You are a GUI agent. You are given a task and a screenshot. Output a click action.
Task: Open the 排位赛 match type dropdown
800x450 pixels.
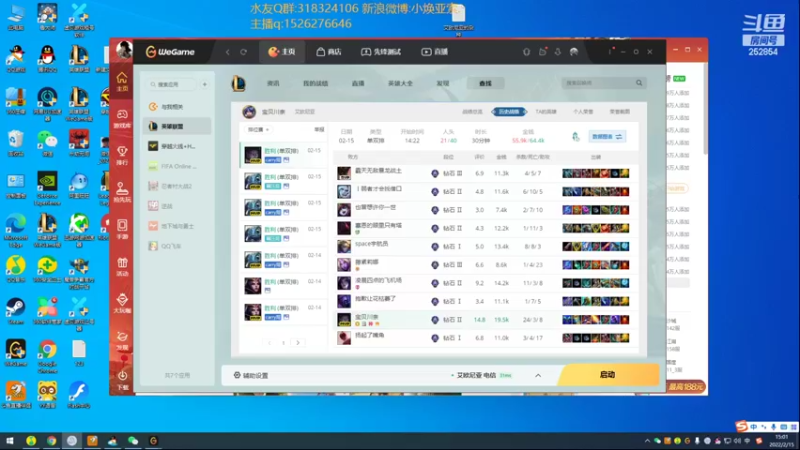(259, 130)
